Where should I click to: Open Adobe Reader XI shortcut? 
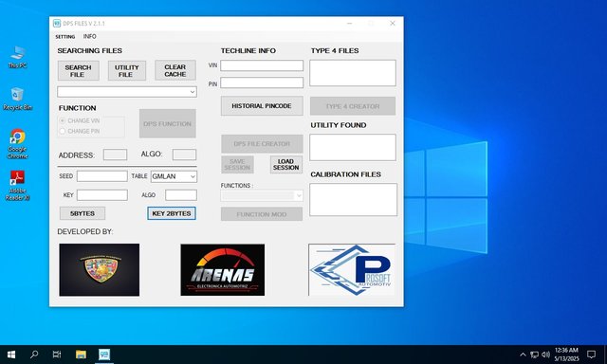17,185
